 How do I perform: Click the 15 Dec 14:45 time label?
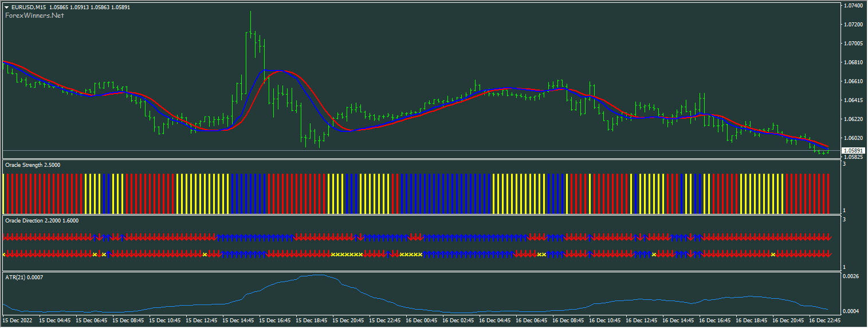(x=239, y=320)
